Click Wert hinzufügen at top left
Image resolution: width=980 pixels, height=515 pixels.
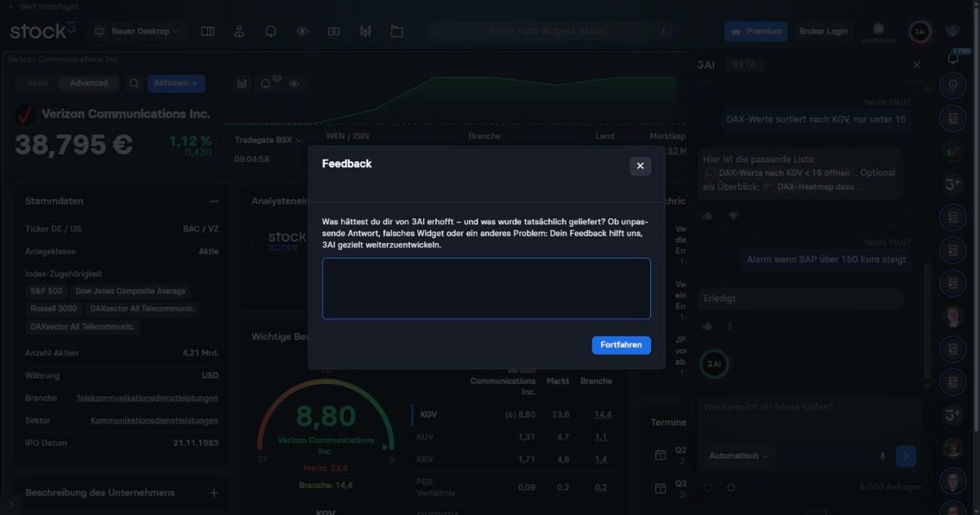pos(42,6)
